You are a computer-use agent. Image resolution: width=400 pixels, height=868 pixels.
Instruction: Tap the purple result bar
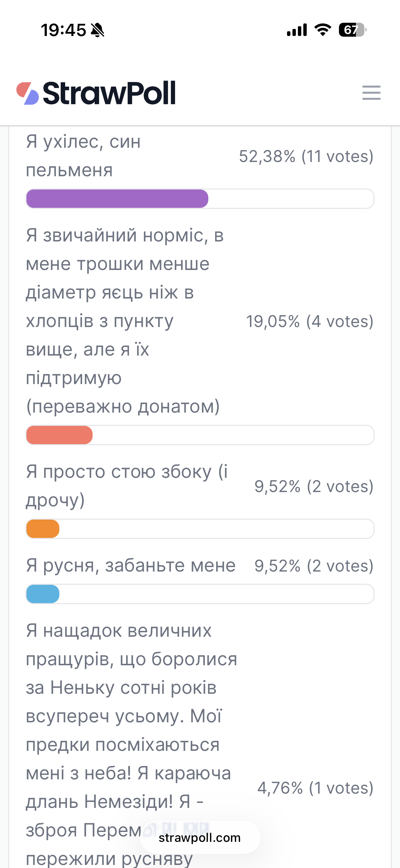(x=117, y=199)
